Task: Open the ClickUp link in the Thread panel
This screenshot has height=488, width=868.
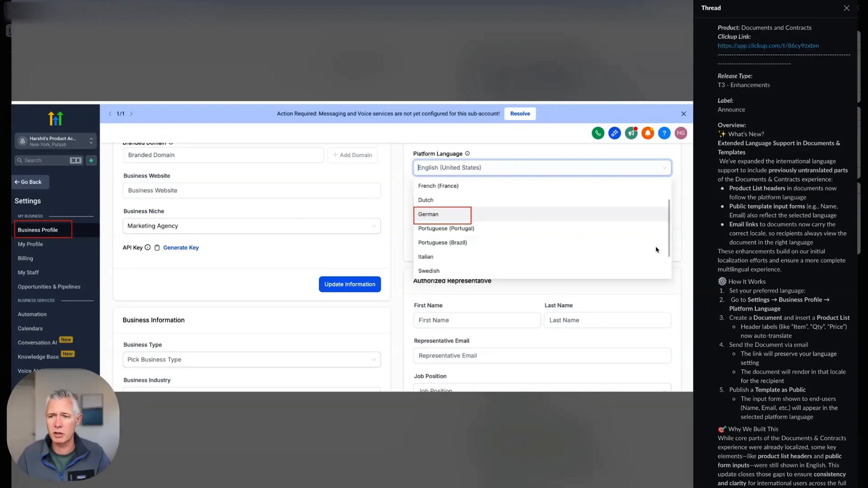Action: pyautogui.click(x=768, y=45)
